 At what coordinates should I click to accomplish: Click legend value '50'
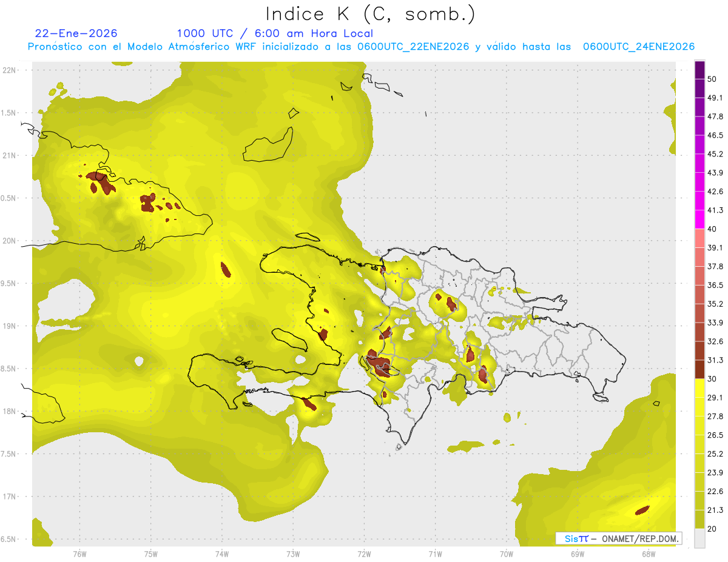[712, 79]
